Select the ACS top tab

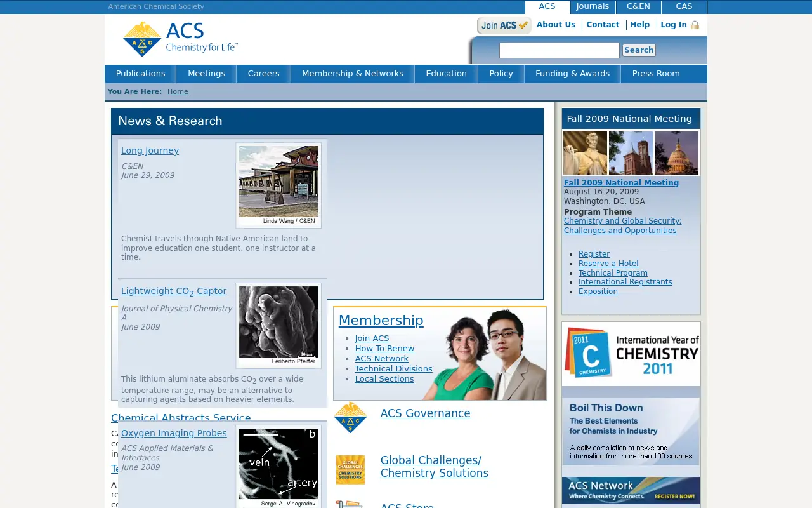pyautogui.click(x=547, y=6)
